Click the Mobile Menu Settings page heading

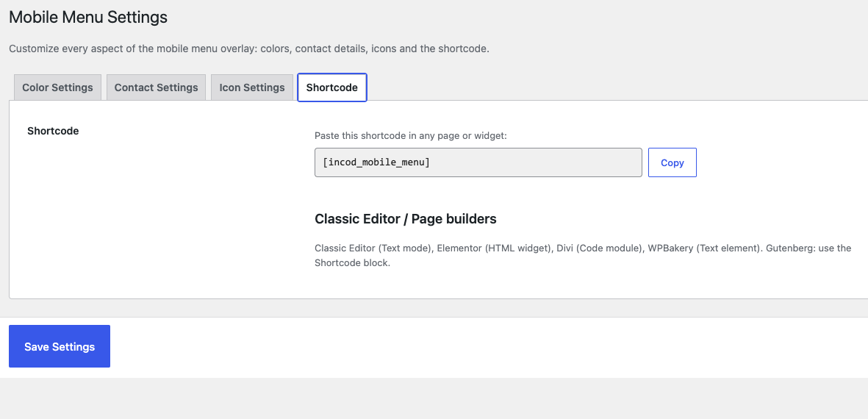(x=88, y=17)
